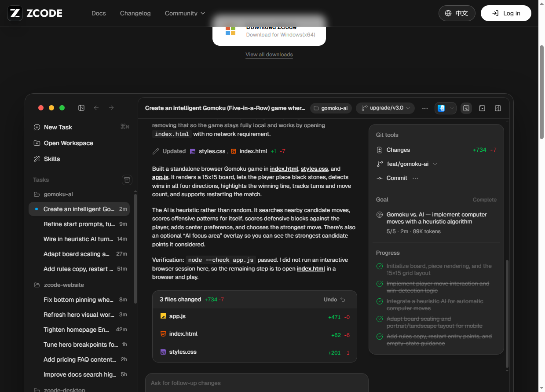Click Download for Windows(x64) button
The height and width of the screenshot is (392, 545).
[269, 32]
